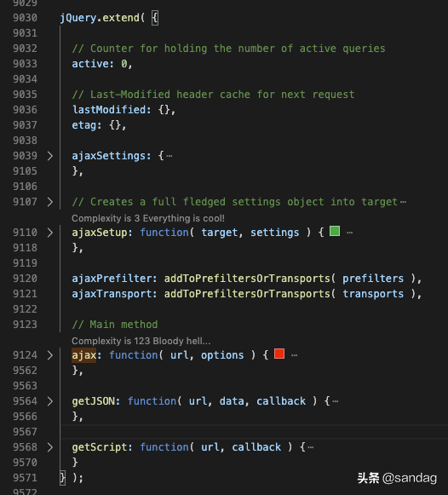
Task: Click the 'prefilters' argument
Action: (x=373, y=279)
